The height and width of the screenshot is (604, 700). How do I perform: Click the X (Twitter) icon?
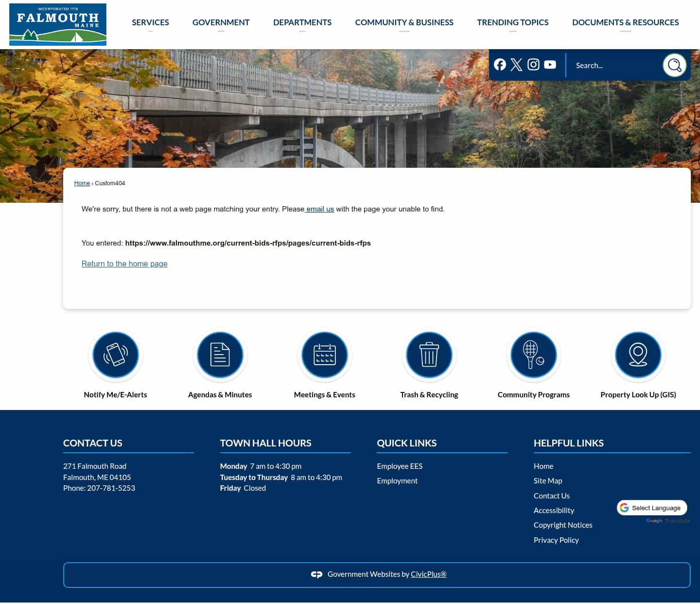[x=516, y=65]
